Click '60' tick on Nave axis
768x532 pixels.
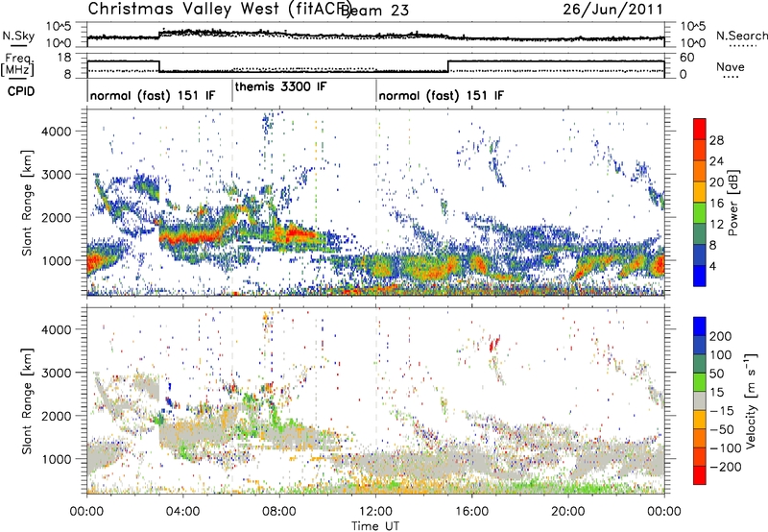click(x=687, y=58)
